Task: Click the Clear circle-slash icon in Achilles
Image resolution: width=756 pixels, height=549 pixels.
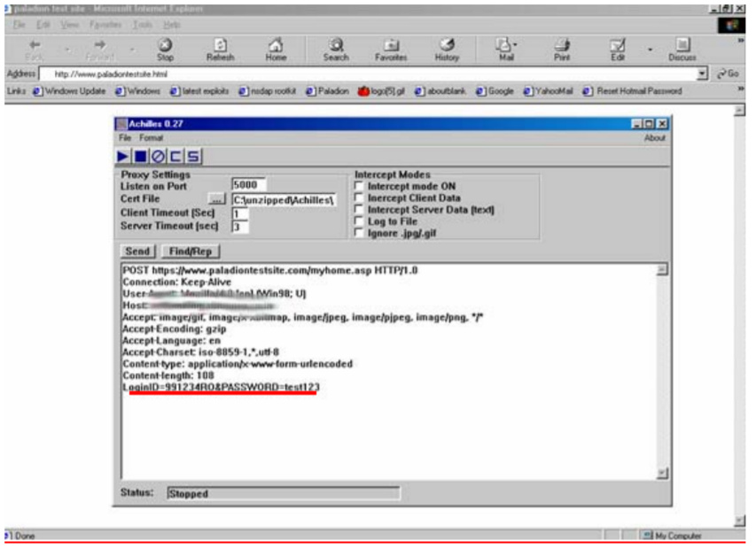Action: point(158,157)
